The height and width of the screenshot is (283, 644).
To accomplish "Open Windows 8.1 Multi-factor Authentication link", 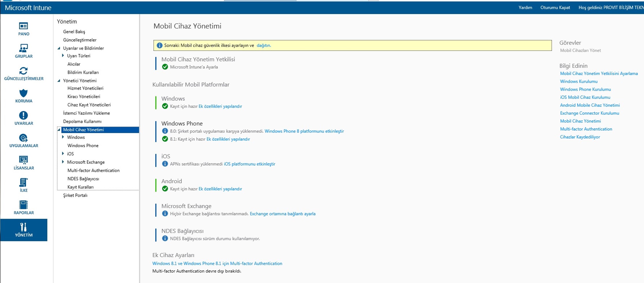I will pos(217,263).
